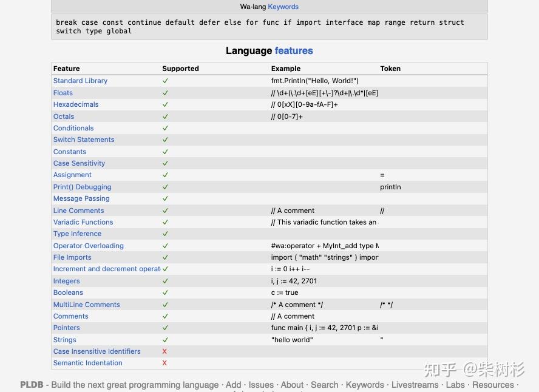Click the Wa-lang keywords code block
Viewport: 539px width, 392px height.
pos(269,27)
